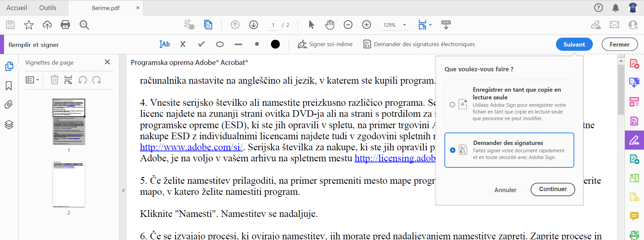Open page thumbnails panel icon
This screenshot has width=644, height=240.
tap(9, 66)
